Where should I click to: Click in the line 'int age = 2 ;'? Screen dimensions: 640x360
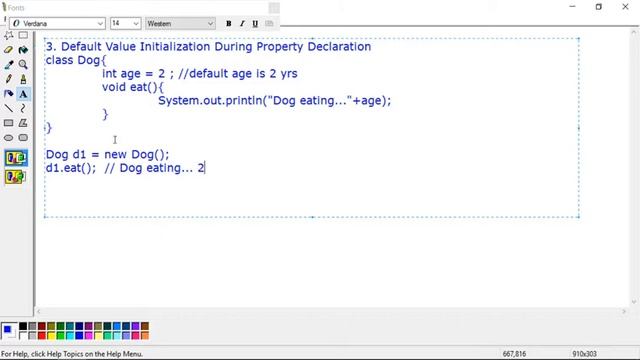(x=138, y=74)
